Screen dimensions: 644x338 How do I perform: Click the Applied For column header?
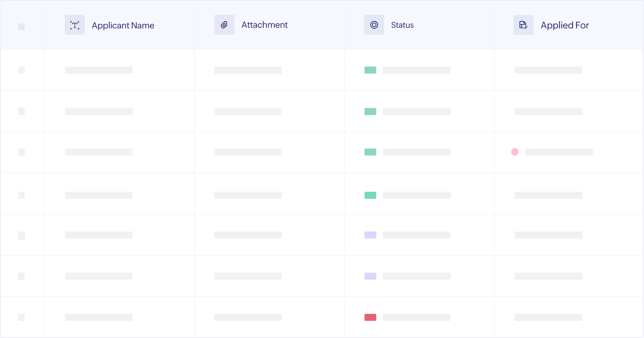click(565, 25)
